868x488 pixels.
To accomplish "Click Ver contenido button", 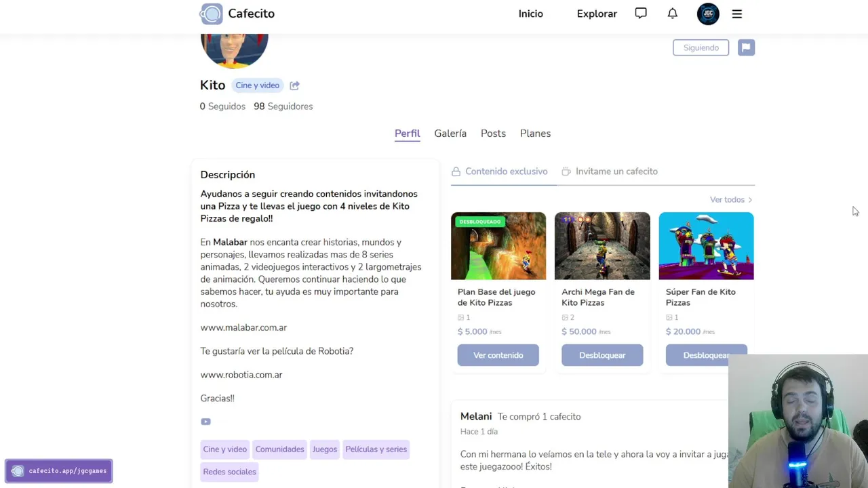I will coord(498,355).
